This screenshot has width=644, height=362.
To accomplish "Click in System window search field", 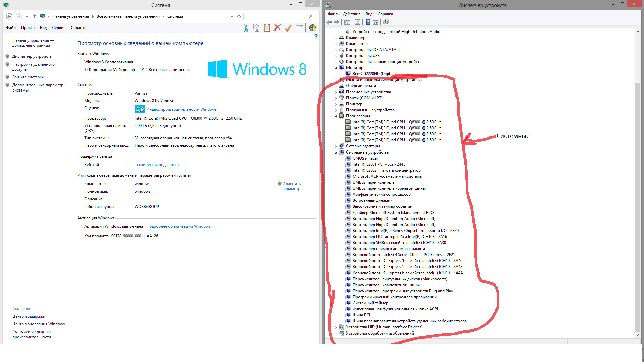I will pos(278,16).
